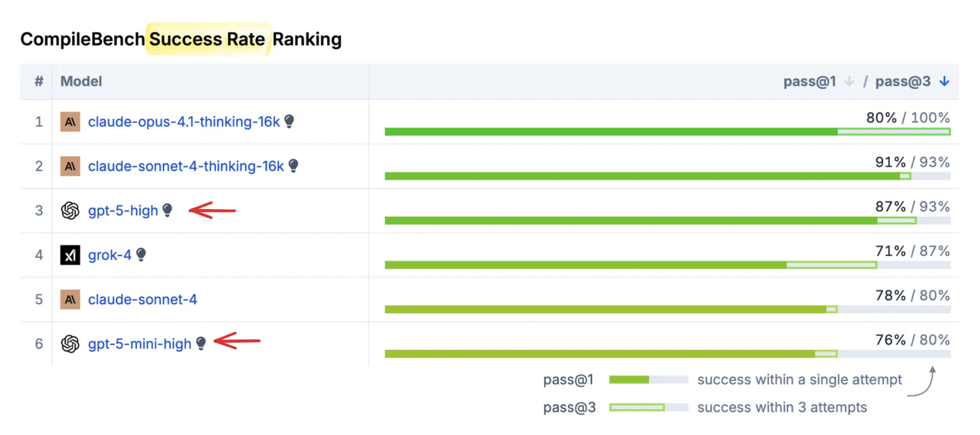Viewport: 980px width, 435px height.
Task: Click the reasoning lightbulb beside grok-4
Action: (x=142, y=255)
